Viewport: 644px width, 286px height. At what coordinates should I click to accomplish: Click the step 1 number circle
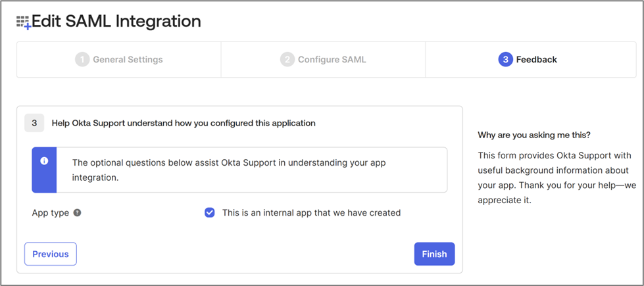click(x=82, y=60)
